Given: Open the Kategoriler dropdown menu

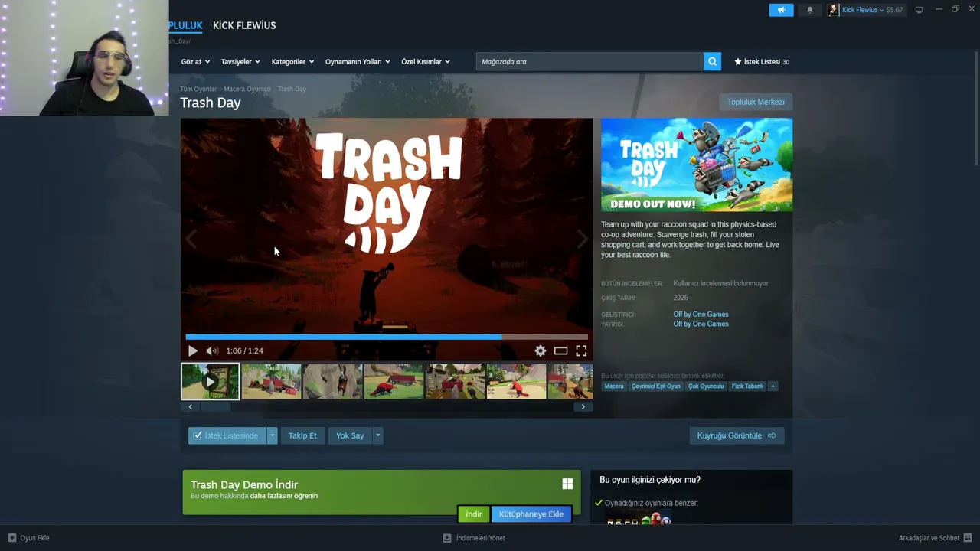Looking at the screenshot, I should [x=292, y=61].
